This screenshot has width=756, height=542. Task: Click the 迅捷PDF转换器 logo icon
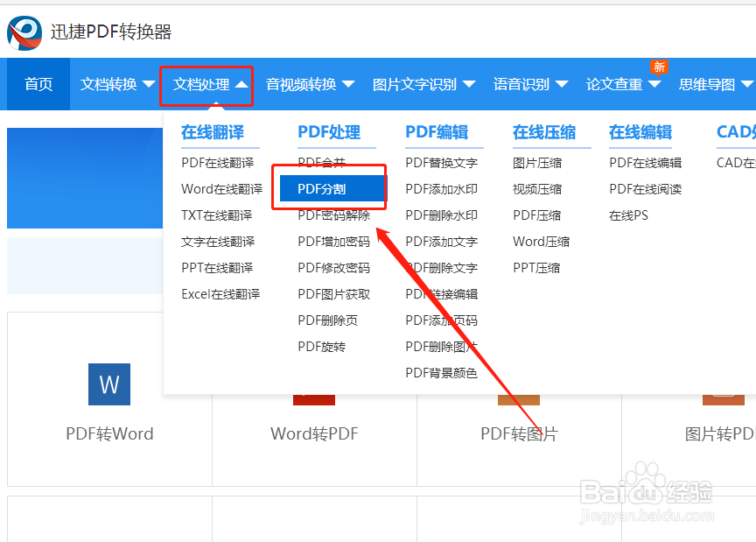24,32
